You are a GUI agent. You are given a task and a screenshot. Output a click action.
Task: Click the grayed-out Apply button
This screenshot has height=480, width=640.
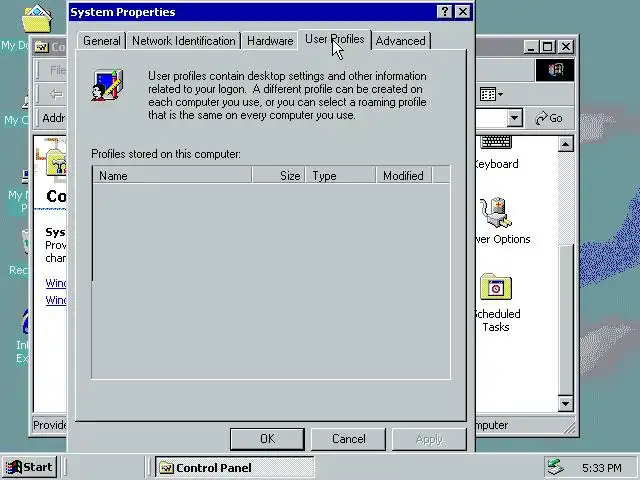coord(429,439)
